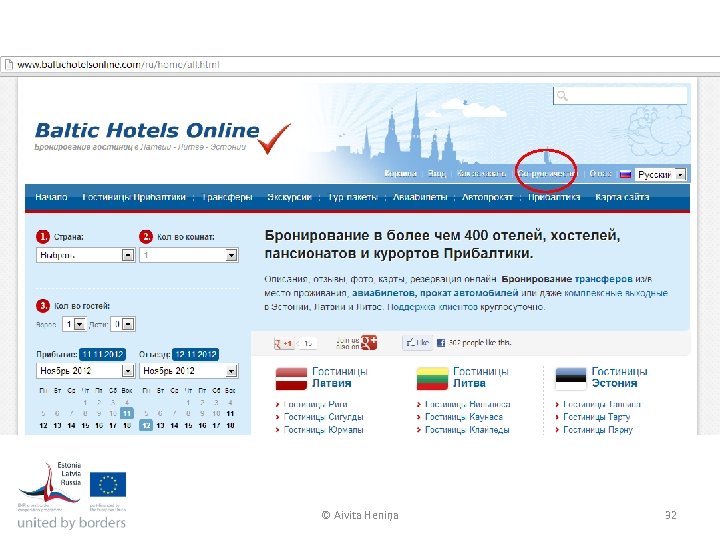Click the Facebook logo icon beside like count
The image size is (720, 540).
(441, 343)
